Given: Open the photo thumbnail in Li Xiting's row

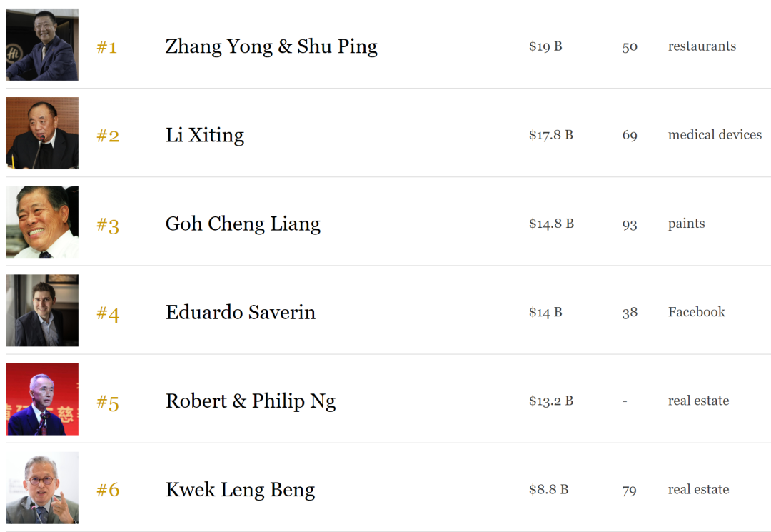Looking at the screenshot, I should click(42, 134).
